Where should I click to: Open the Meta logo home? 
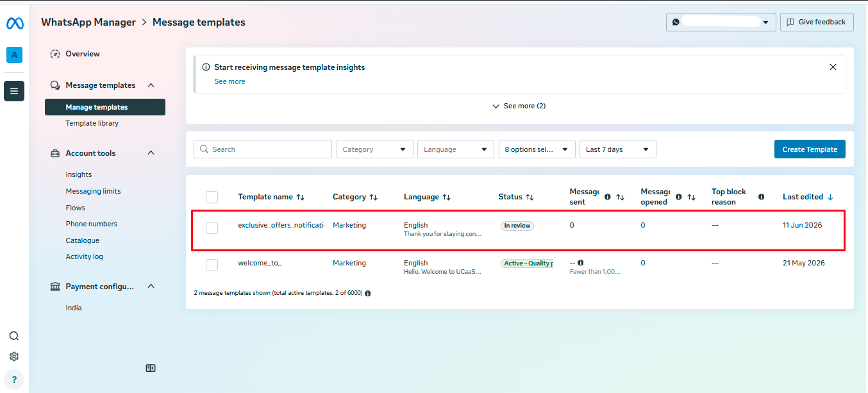point(14,23)
